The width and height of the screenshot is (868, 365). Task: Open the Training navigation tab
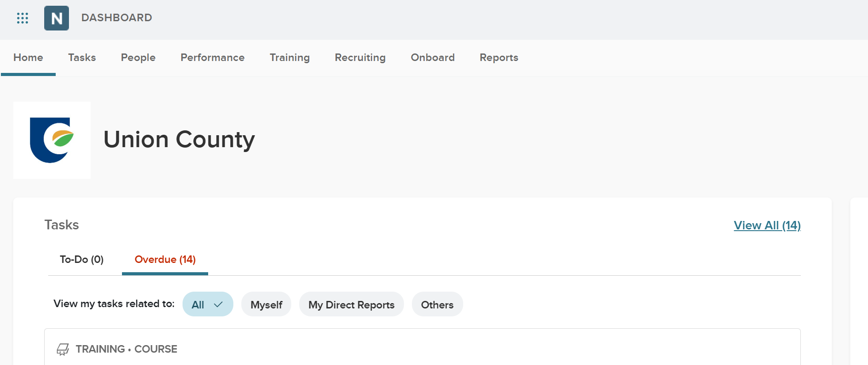[289, 58]
